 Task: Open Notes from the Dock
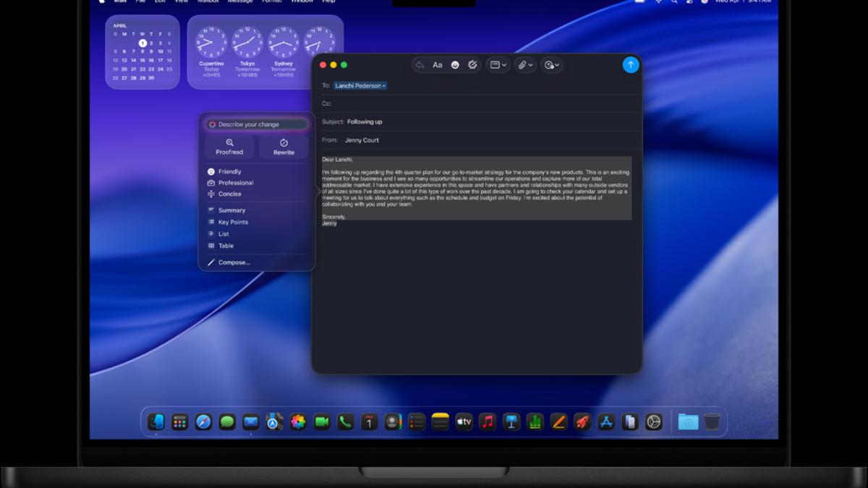click(441, 421)
